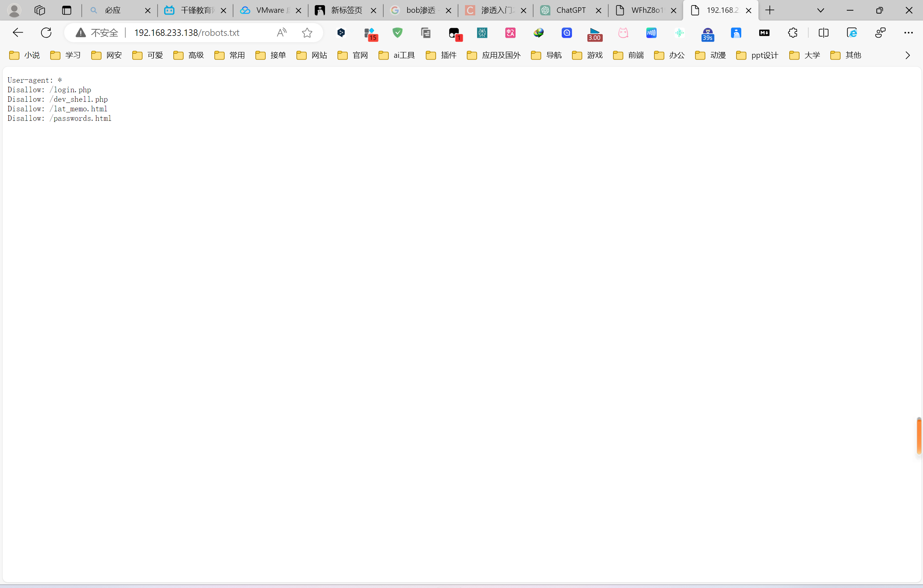Open the 官网 bookmarks folder
This screenshot has height=588, width=923.
coord(352,56)
